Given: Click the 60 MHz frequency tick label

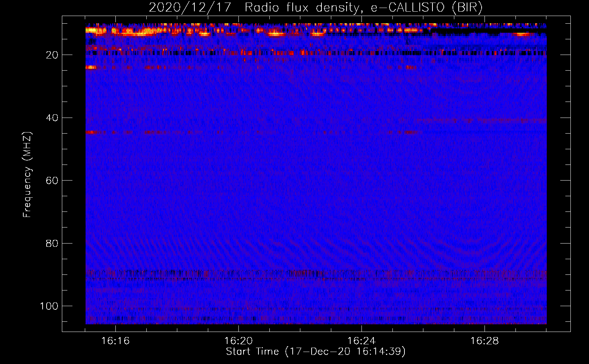Looking at the screenshot, I should (x=52, y=181).
